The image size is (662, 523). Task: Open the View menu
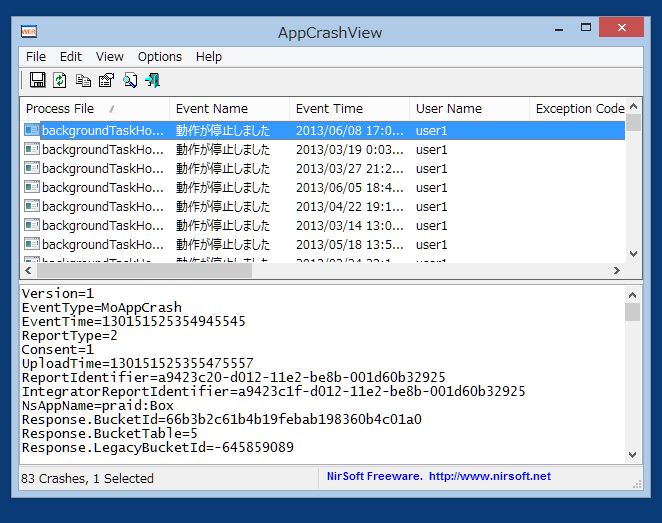(x=109, y=57)
